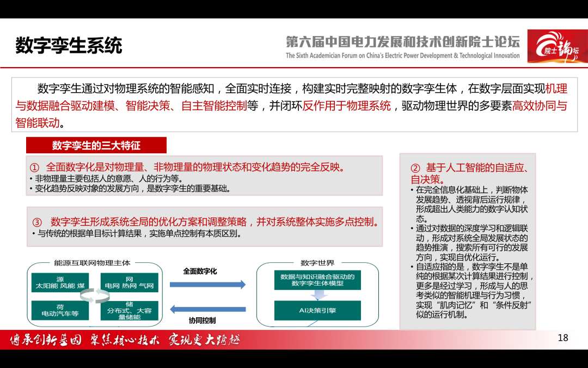
Task: Click the green box 网 电网 热网 气网
Action: pos(130,283)
